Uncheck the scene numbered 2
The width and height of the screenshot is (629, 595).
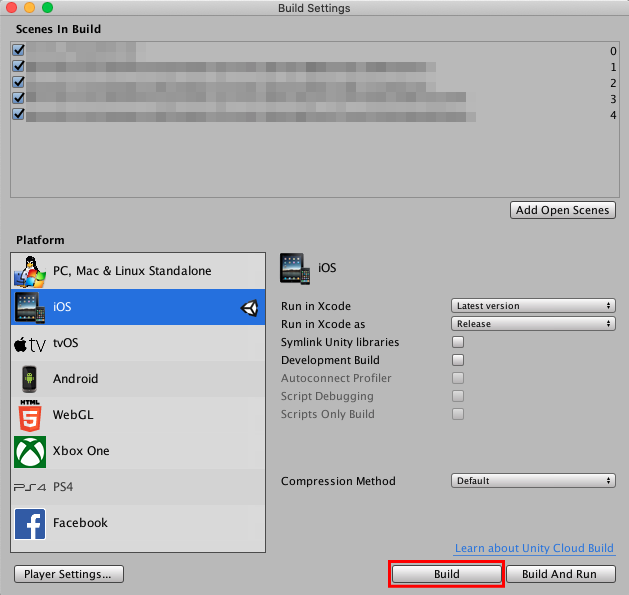[x=18, y=82]
